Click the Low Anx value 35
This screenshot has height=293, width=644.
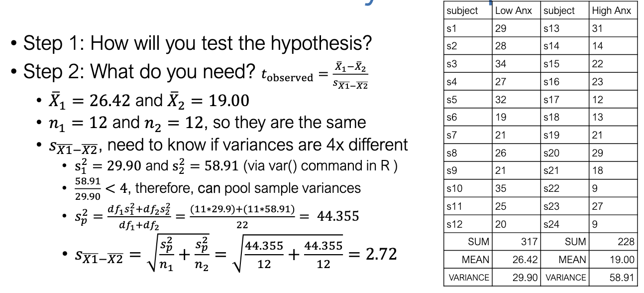[501, 188]
